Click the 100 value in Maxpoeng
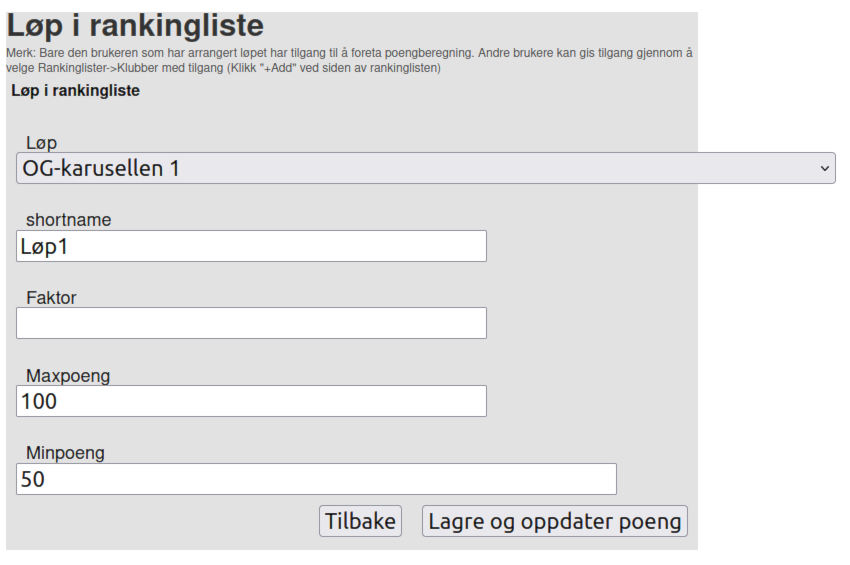The height and width of the screenshot is (565, 850). [x=39, y=401]
